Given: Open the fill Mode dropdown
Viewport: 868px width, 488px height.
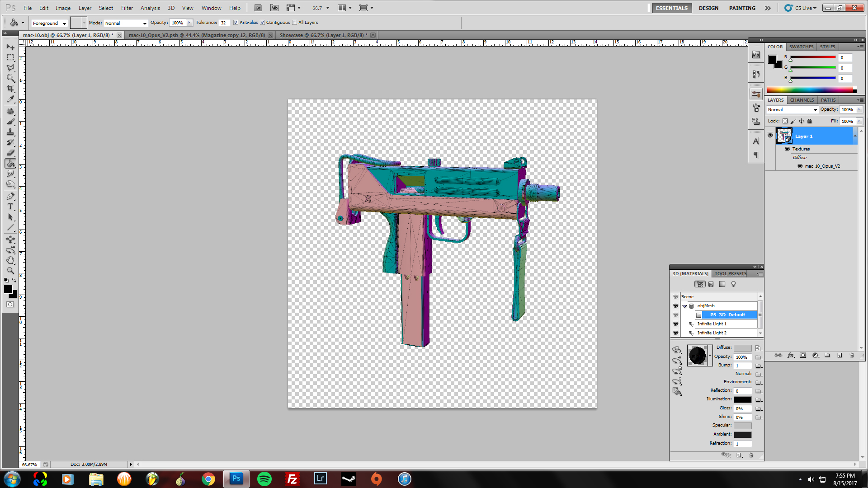Looking at the screenshot, I should (126, 23).
